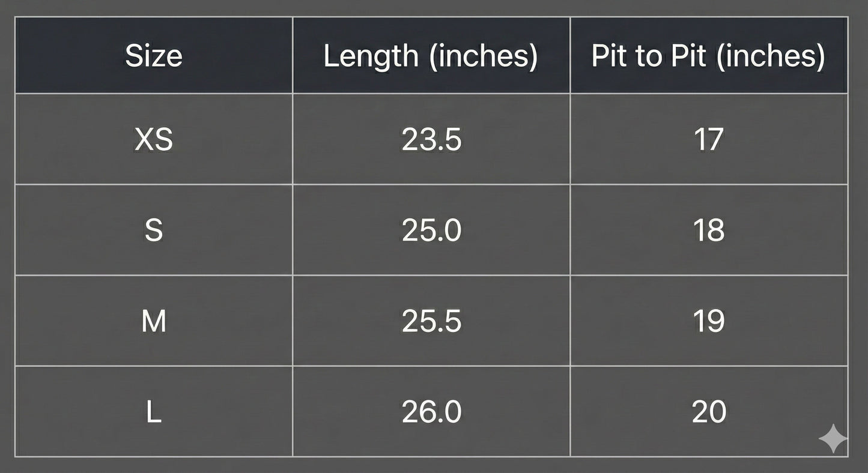Click the Length (inches) column header

click(x=431, y=56)
